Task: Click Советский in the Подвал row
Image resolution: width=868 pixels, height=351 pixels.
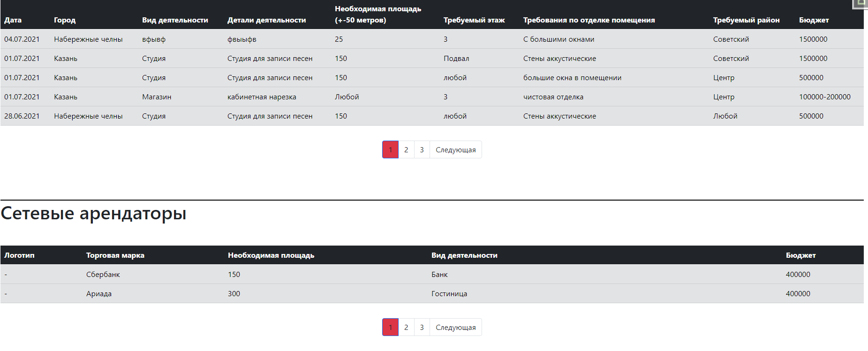Action: [x=731, y=59]
